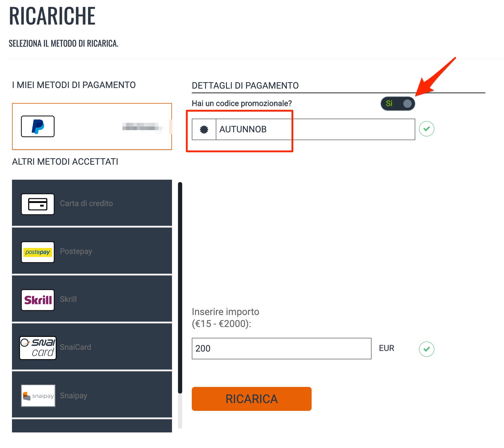The width and height of the screenshot is (504, 448).
Task: Click green checkmark beside promo code field
Action: (x=427, y=129)
